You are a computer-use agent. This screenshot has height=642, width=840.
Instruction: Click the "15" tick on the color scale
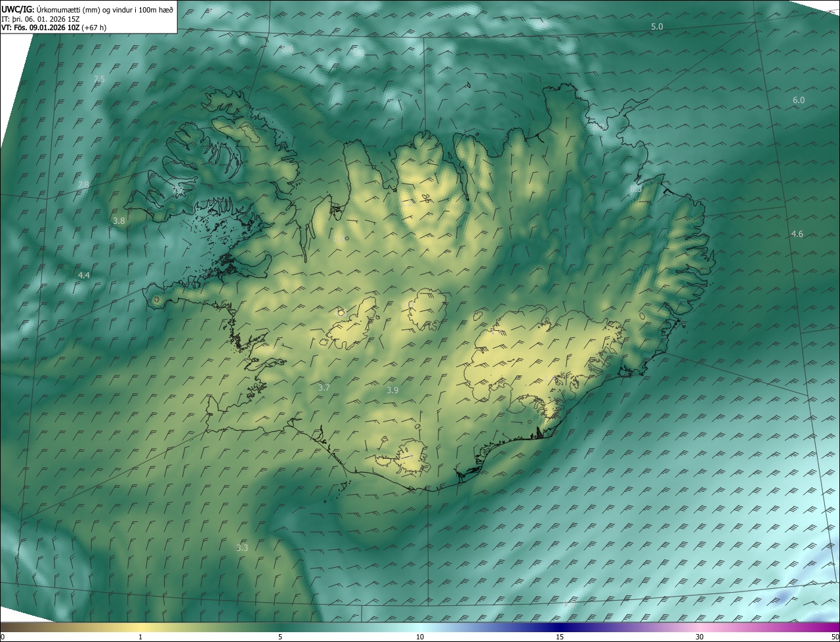(x=560, y=637)
